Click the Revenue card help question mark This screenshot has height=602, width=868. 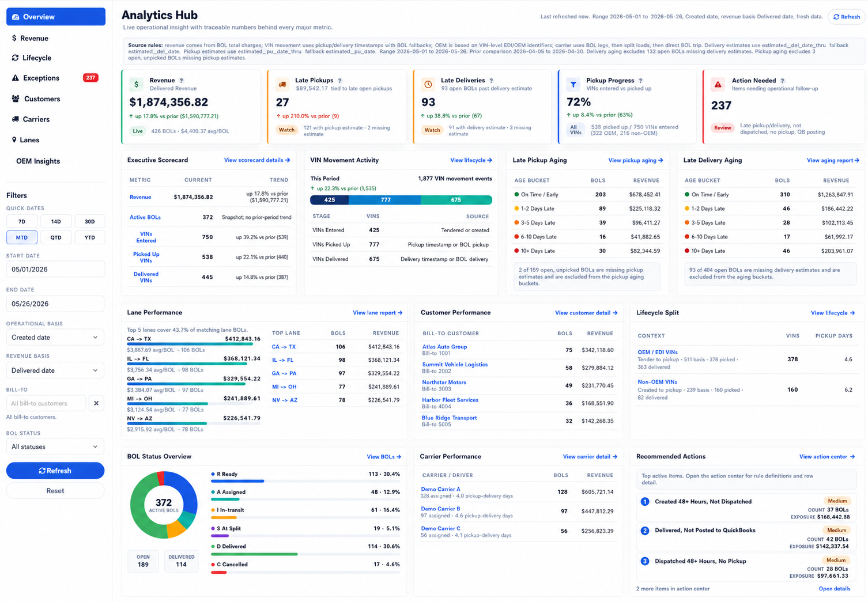[x=182, y=81]
